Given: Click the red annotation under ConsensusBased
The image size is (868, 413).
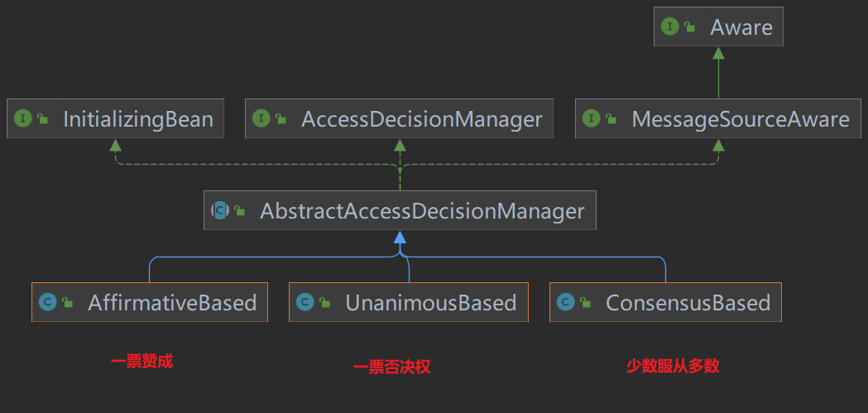Looking at the screenshot, I should (x=672, y=366).
